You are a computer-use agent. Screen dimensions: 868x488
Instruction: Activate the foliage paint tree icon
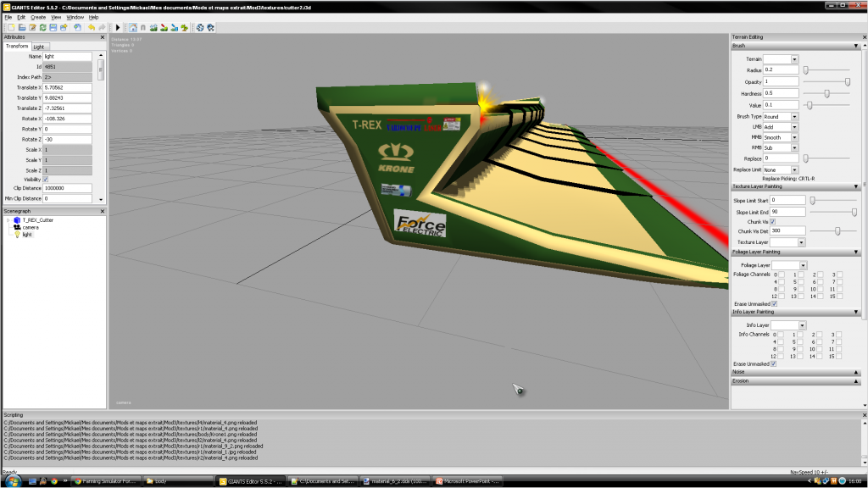pos(184,27)
